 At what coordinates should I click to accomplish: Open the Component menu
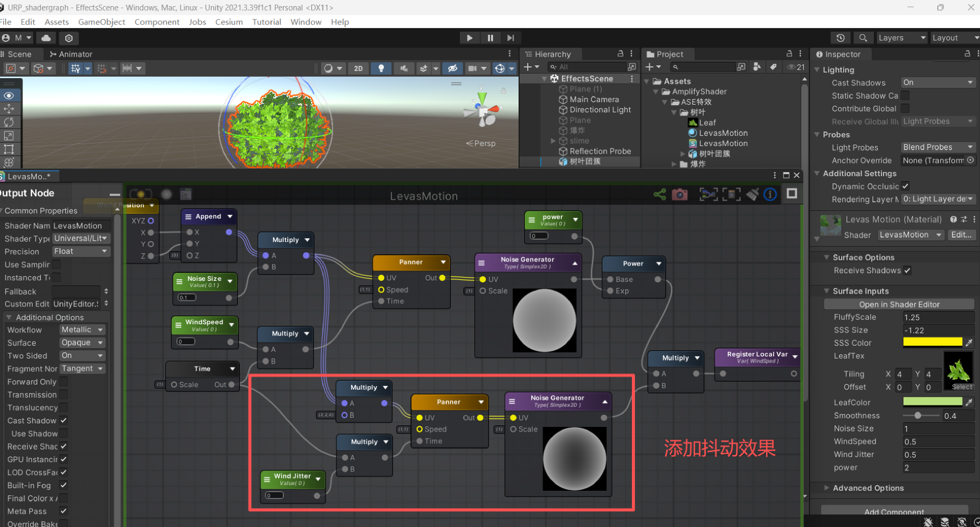pyautogui.click(x=157, y=22)
